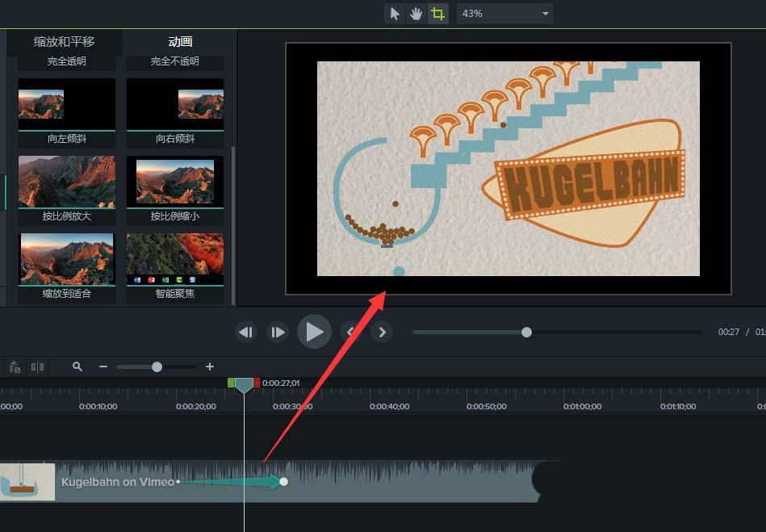Click the timeline magnifier zoom icon
This screenshot has width=766, height=532.
click(x=77, y=367)
